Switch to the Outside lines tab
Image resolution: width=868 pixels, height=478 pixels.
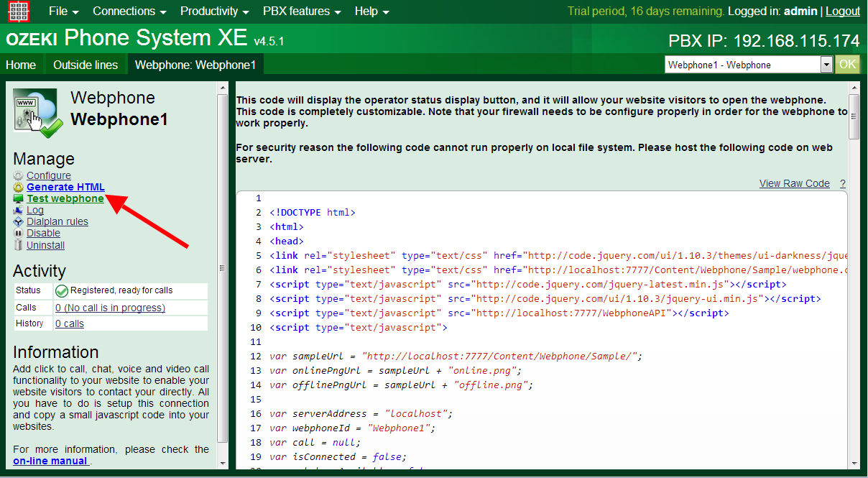tap(86, 65)
